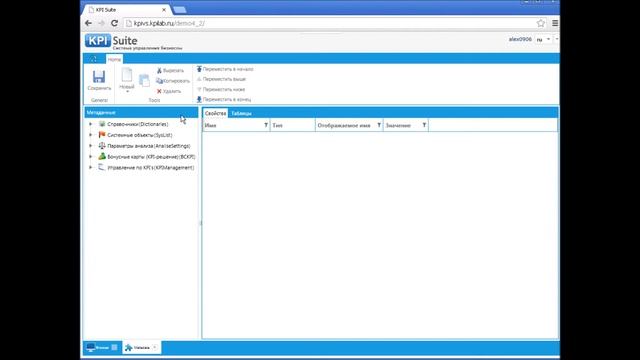The width and height of the screenshot is (640, 360).
Task: Click the Метаданные panel header
Action: pos(141,112)
